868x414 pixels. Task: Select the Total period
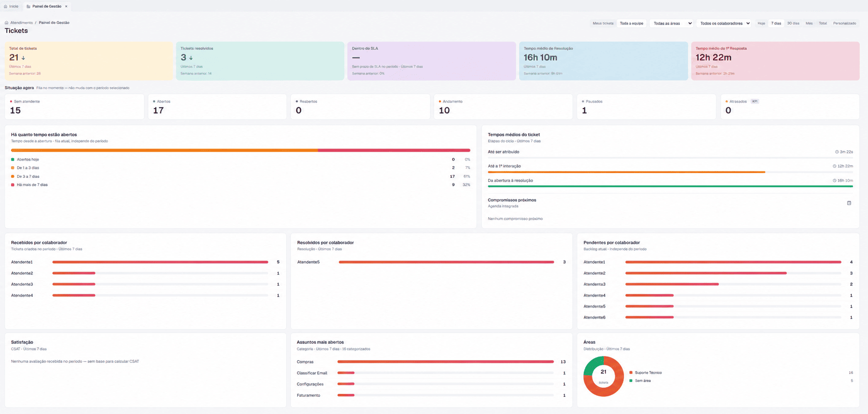[x=823, y=23]
